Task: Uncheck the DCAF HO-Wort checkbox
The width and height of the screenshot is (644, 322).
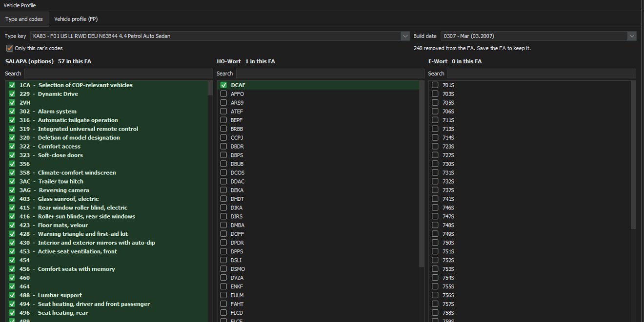Action: click(223, 85)
